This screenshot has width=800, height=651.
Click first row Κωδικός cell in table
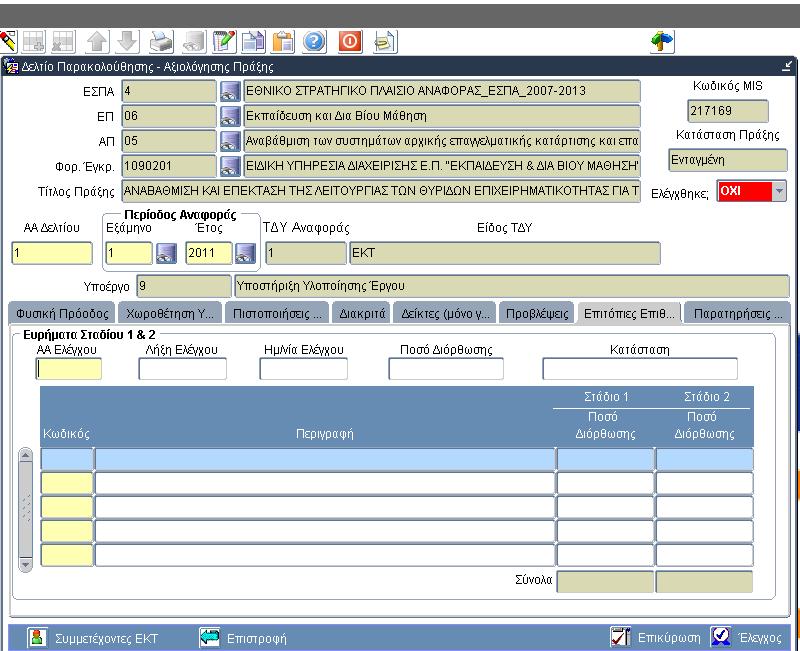click(67, 459)
